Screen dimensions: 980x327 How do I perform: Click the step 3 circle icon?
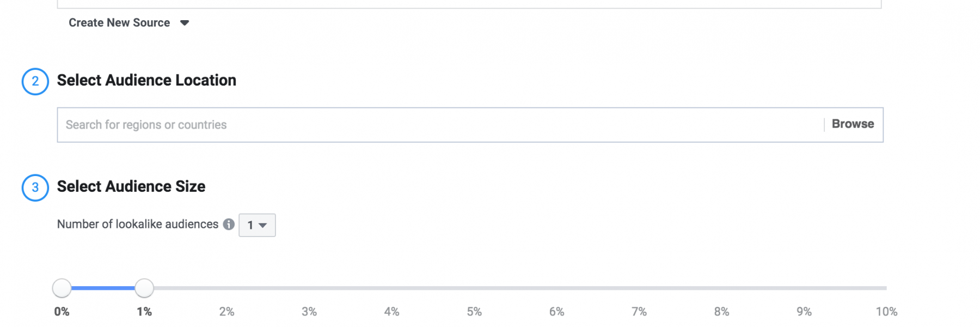[35, 187]
